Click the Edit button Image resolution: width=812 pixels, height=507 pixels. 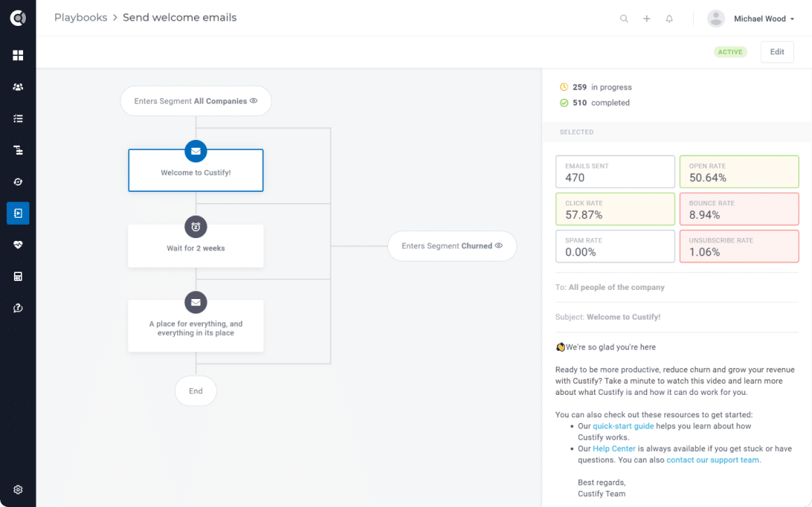click(x=777, y=52)
